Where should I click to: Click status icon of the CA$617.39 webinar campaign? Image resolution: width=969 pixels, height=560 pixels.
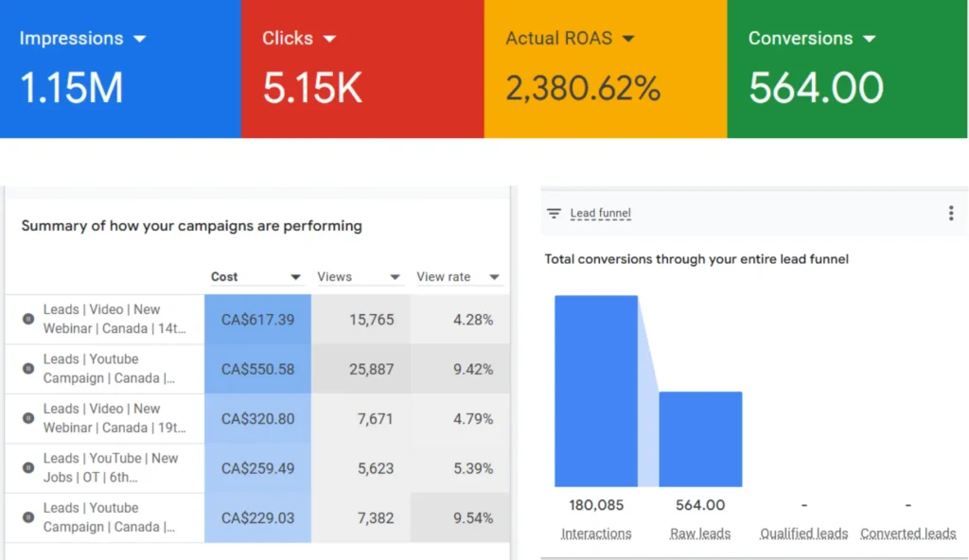pyautogui.click(x=28, y=320)
